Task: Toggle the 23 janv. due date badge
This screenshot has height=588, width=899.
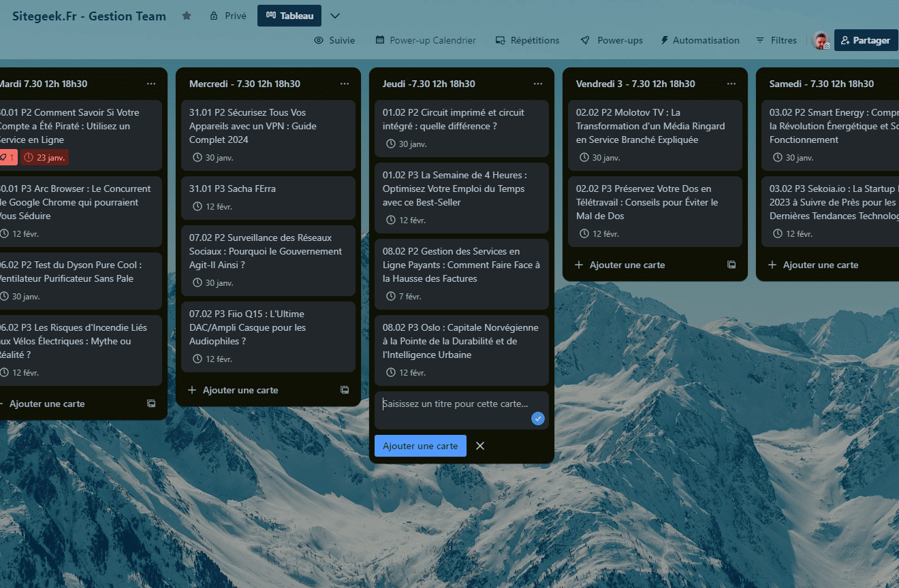Action: tap(45, 157)
